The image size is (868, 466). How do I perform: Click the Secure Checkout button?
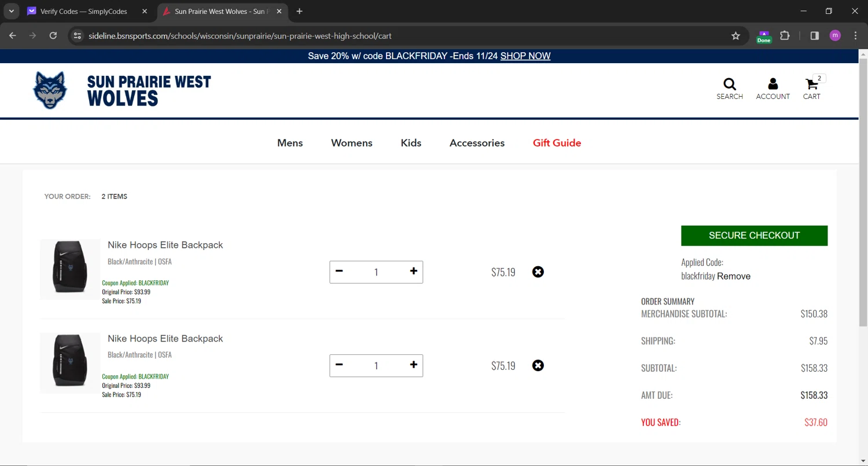pos(754,236)
